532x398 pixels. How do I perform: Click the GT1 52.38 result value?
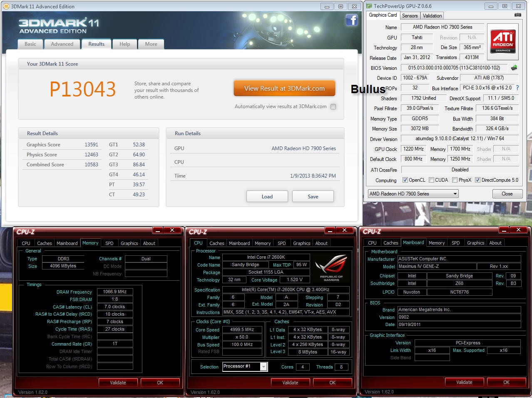click(139, 145)
